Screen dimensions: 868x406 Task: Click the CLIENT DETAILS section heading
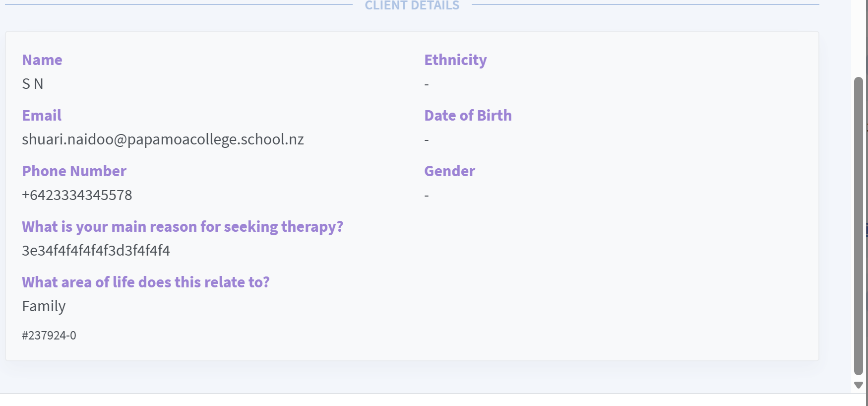(x=412, y=5)
